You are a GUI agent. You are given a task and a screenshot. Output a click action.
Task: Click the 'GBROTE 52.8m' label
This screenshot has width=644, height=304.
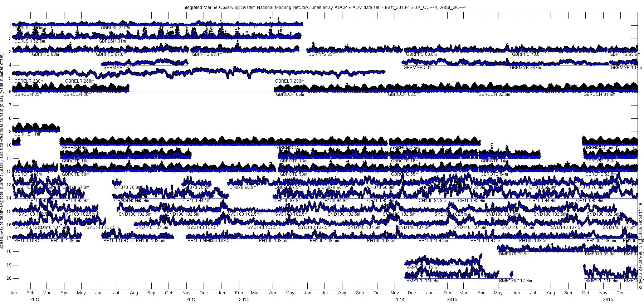click(601, 174)
